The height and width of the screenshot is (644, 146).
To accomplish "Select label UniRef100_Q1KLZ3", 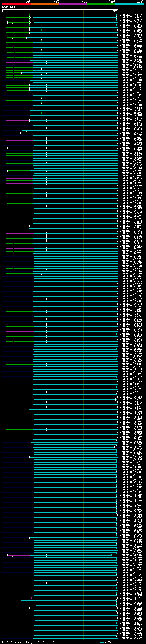I will point(131,42).
